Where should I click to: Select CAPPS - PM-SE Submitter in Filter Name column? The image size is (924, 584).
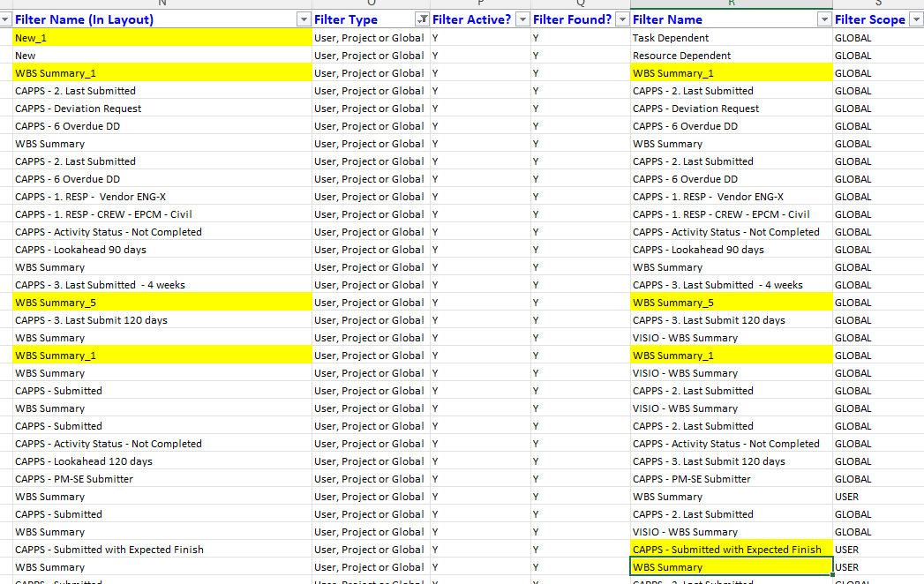(x=731, y=479)
